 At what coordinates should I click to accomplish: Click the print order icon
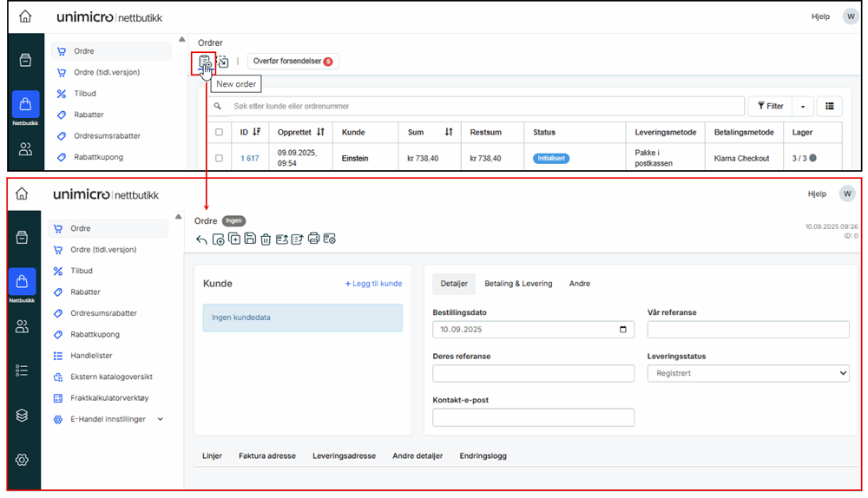coord(313,239)
